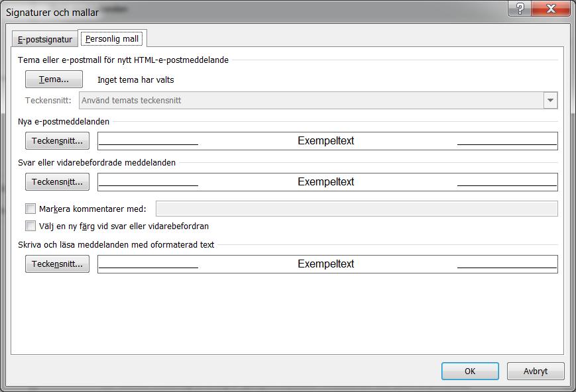Click the Nya e-postmeddelanden section label
The image size is (576, 392).
coord(64,121)
